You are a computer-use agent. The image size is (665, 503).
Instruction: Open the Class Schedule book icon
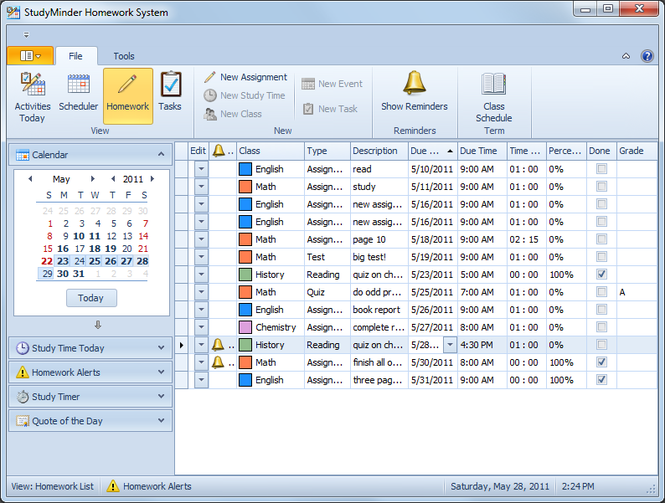pos(494,84)
